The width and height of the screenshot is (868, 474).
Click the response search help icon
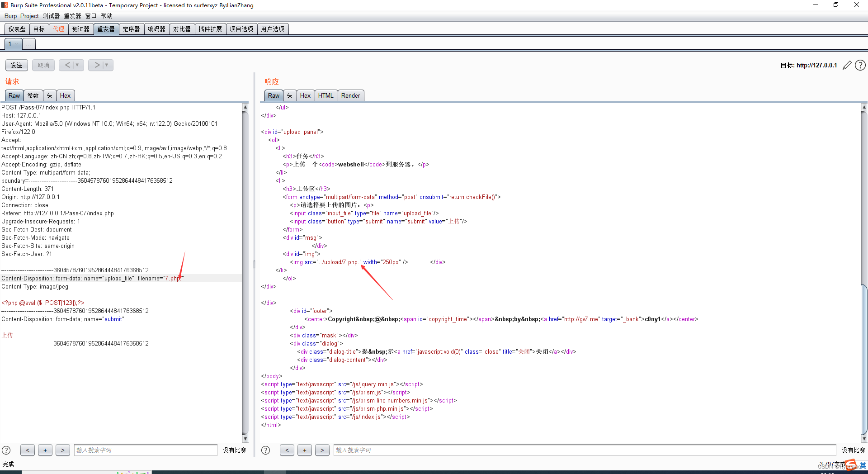pos(266,450)
